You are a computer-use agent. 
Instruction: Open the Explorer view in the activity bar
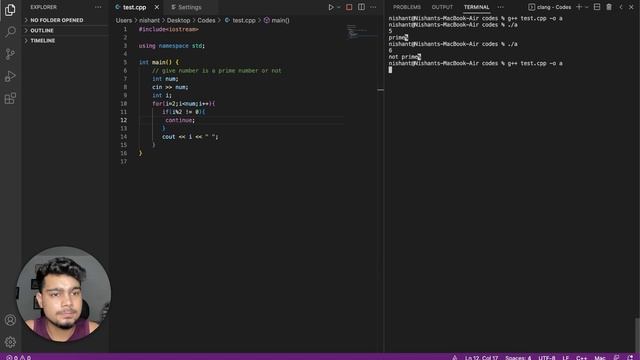(x=10, y=9)
